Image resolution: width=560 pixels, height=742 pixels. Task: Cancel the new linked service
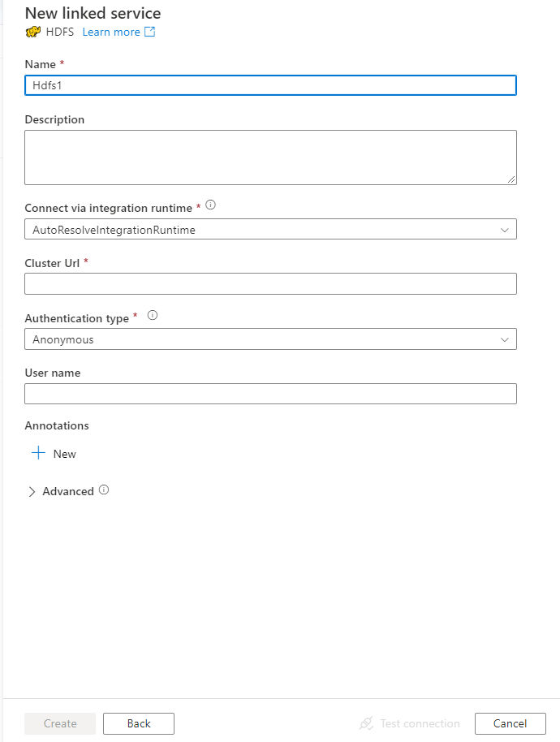pos(510,723)
